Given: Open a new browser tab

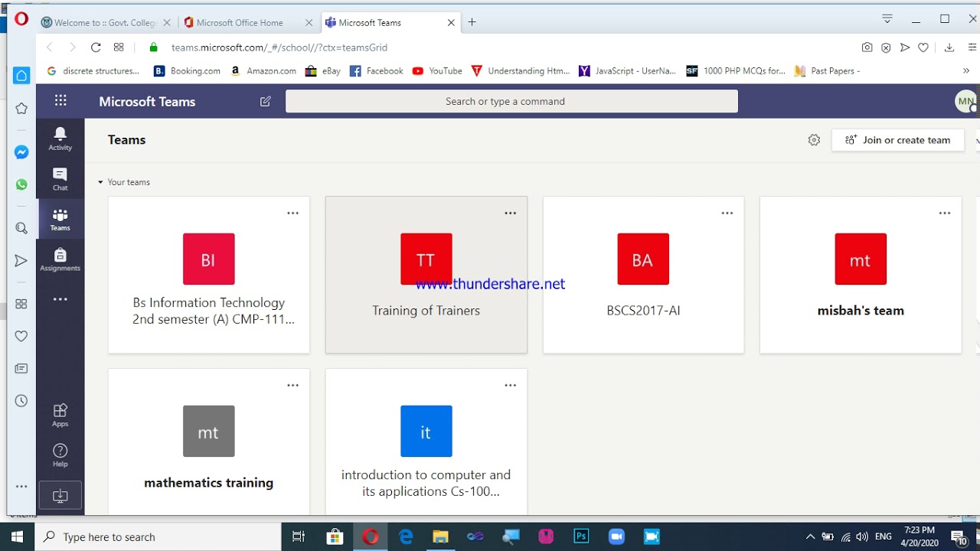Looking at the screenshot, I should tap(472, 22).
